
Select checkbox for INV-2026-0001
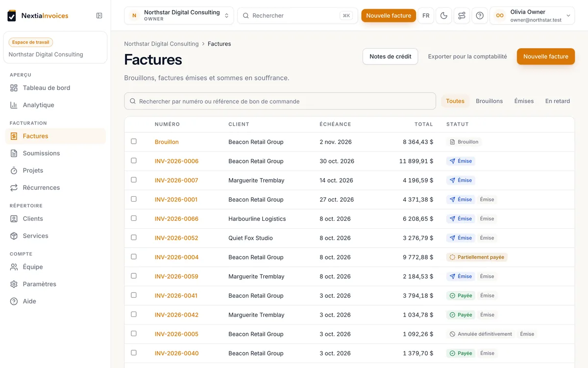[134, 199]
